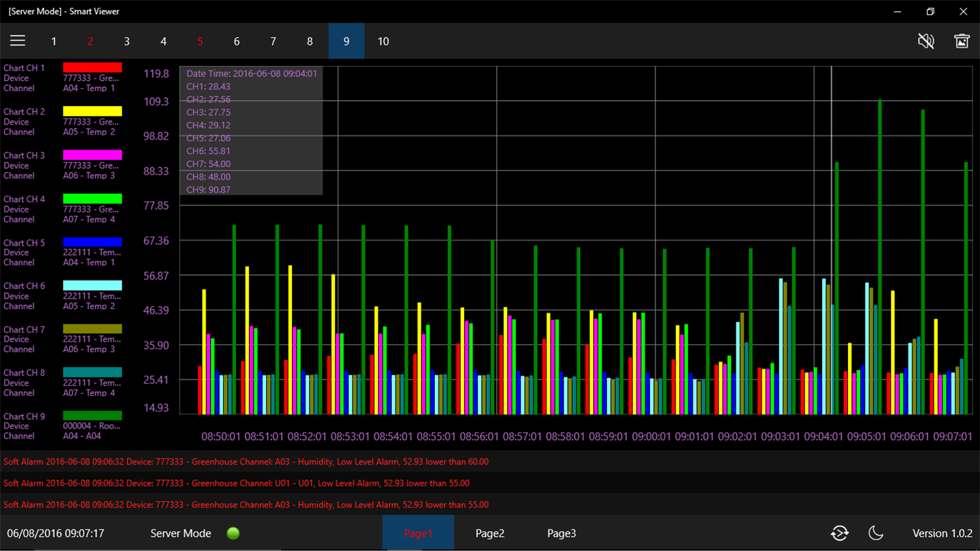Click the green Server Mode status light

[x=233, y=533]
